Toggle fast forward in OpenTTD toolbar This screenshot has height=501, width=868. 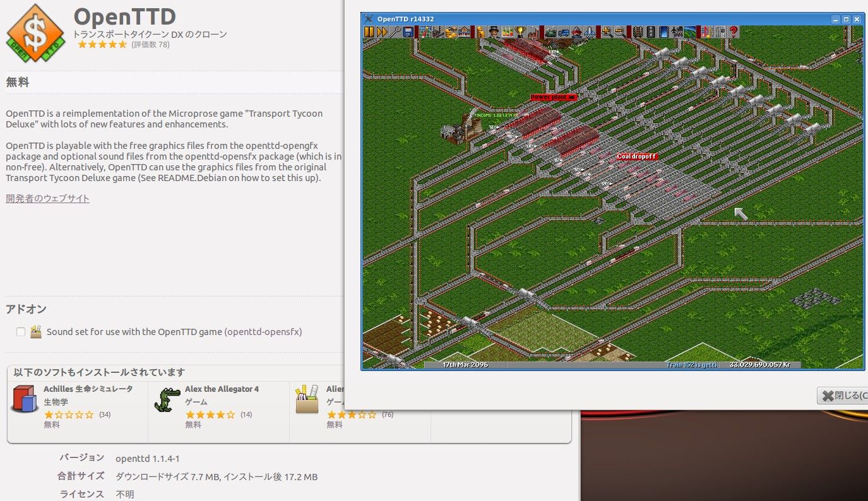[x=382, y=32]
